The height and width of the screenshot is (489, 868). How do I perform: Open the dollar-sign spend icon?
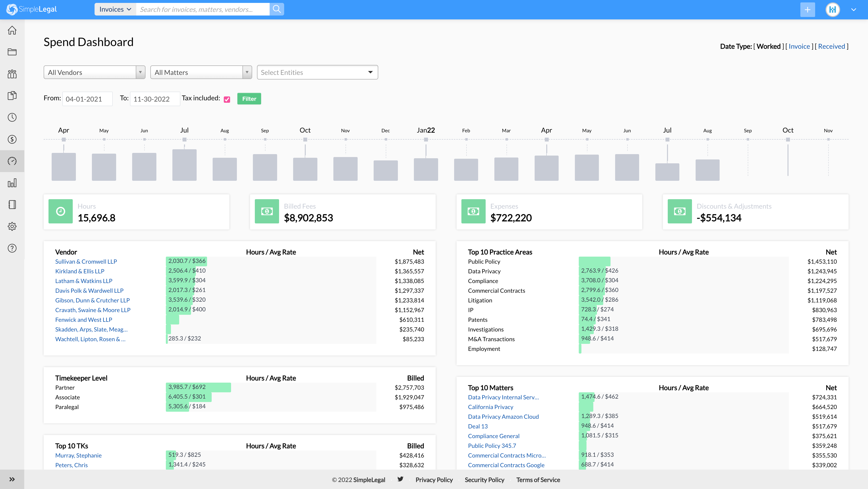coord(12,139)
